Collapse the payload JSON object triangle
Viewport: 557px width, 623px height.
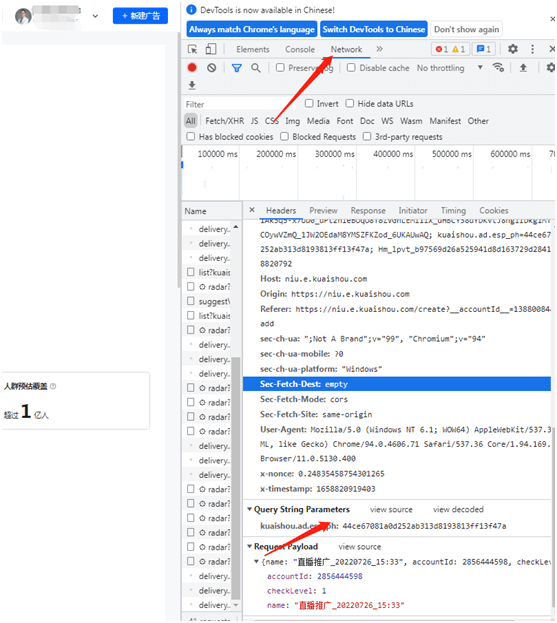coord(256,562)
